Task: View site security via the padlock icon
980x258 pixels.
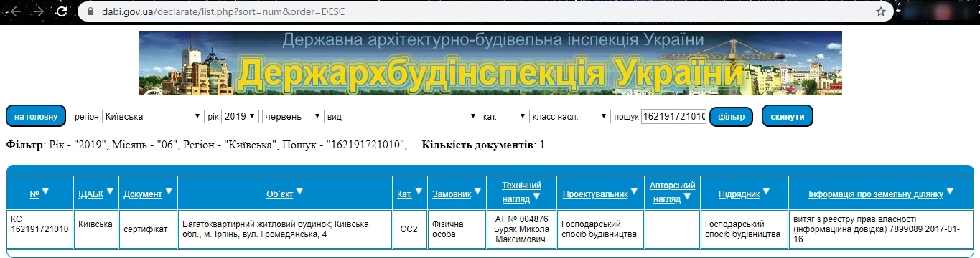Action: tap(90, 12)
